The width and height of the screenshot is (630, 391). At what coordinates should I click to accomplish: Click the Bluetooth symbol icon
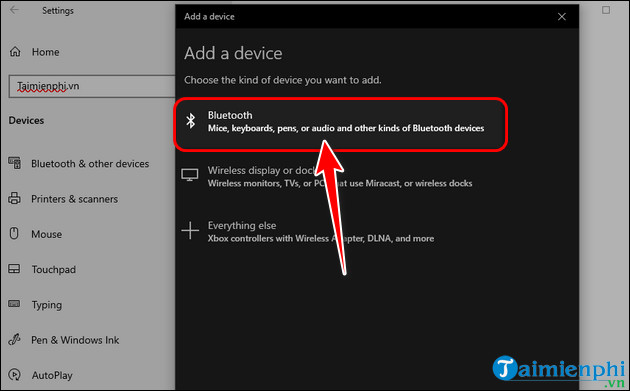pyautogui.click(x=191, y=121)
